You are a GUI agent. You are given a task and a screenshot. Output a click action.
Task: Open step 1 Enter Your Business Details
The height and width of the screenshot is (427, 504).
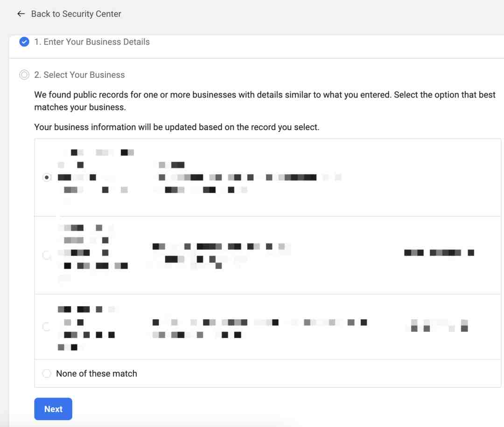pyautogui.click(x=91, y=42)
